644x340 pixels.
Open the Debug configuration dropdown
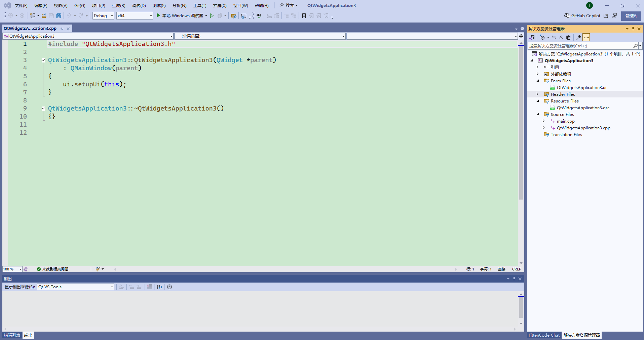point(112,15)
